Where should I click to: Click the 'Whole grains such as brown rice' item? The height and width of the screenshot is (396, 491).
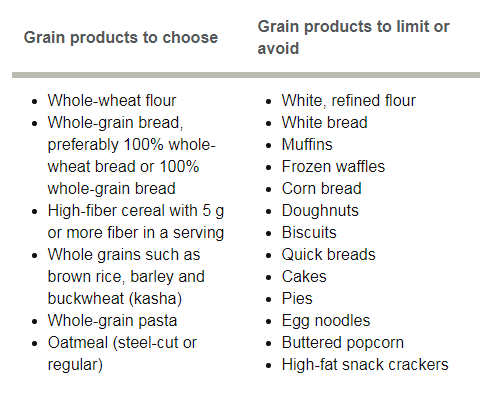pos(126,276)
